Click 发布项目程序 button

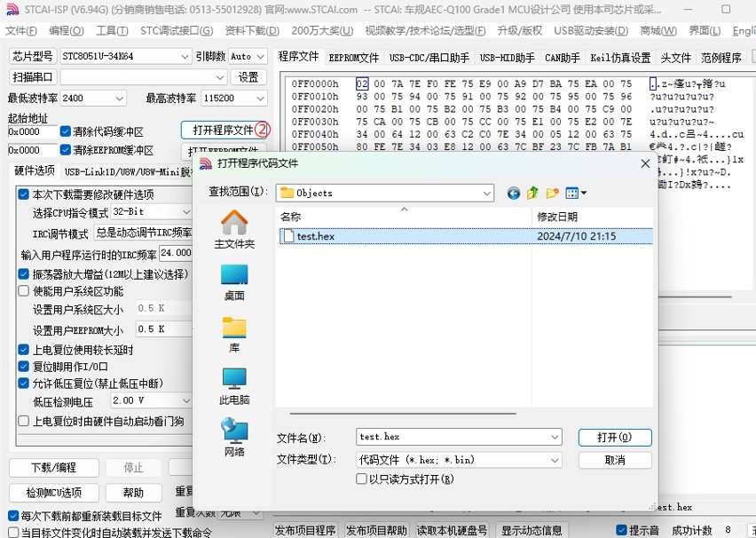click(x=305, y=530)
